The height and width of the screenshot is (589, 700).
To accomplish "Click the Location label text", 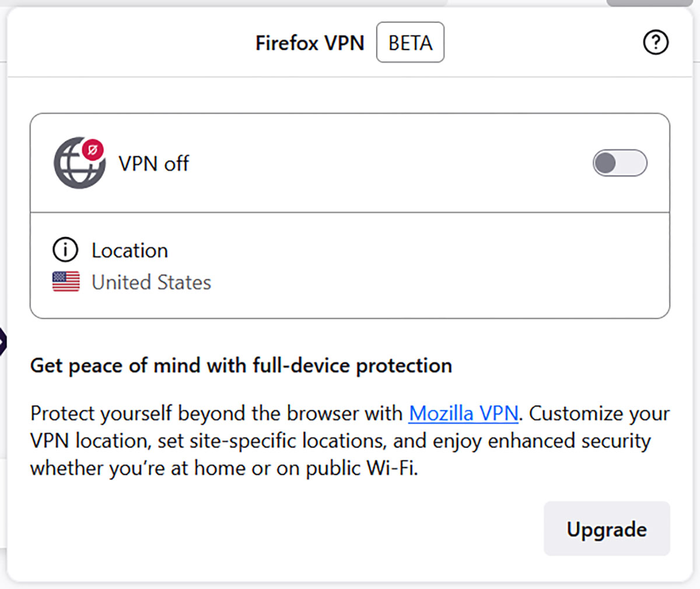I will pos(129,251).
